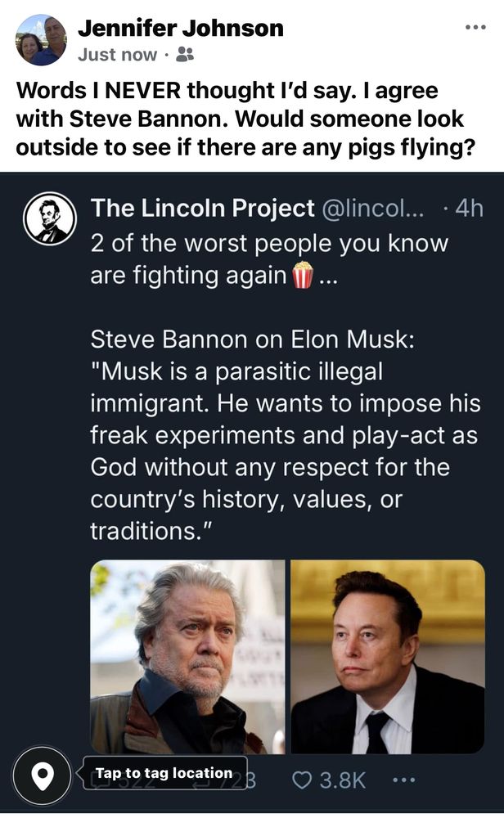The image size is (504, 818).
Task: Click the location pin icon
Action: coord(43,774)
